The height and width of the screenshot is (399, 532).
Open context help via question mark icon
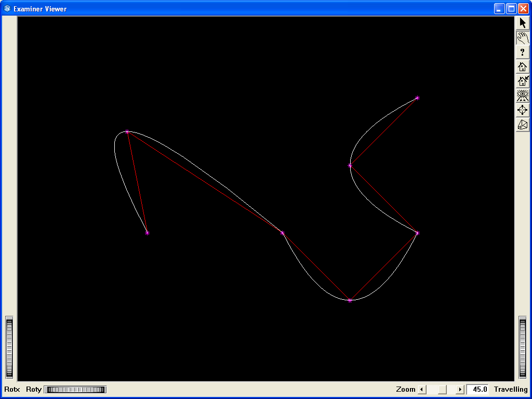tap(522, 51)
